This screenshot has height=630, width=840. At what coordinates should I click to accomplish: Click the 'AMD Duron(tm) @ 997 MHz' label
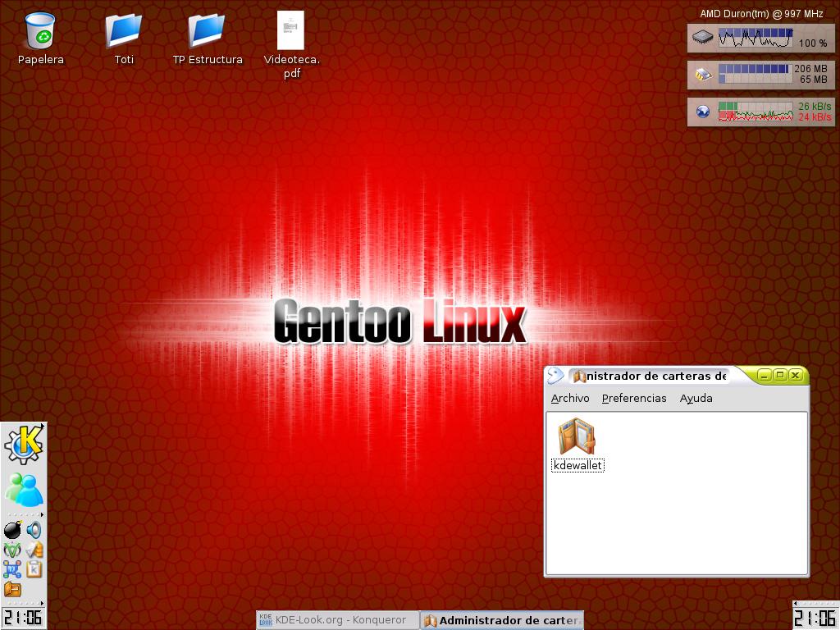pos(761,14)
